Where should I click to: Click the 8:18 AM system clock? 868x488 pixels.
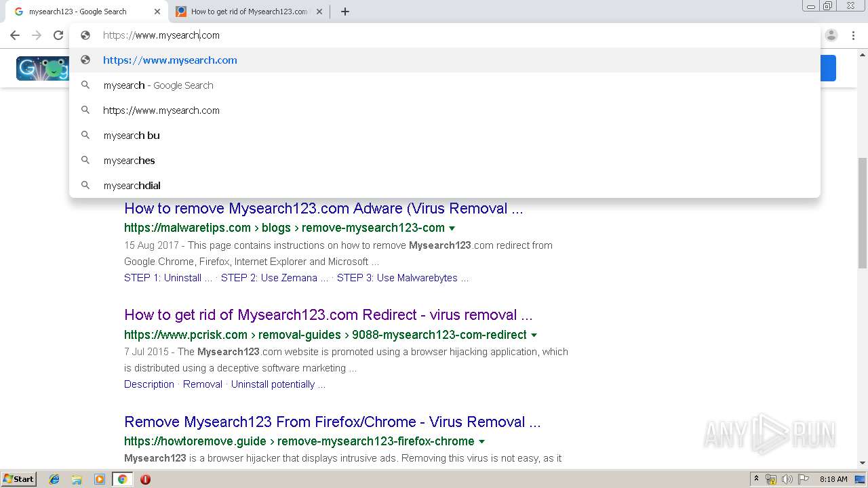833,479
